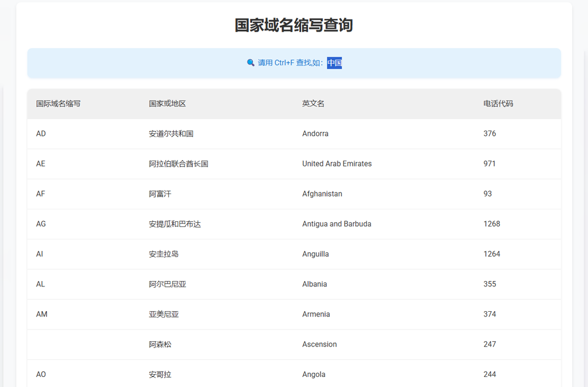Viewport: 588px width, 387px height.
Task: Click the 亚美尼亚 cell
Action: pos(164,314)
